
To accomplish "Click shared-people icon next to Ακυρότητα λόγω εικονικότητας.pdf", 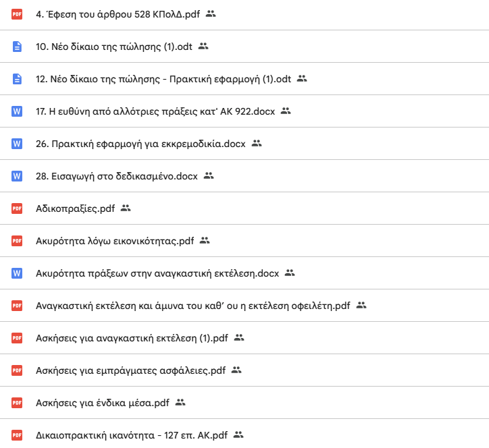I will coord(205,240).
